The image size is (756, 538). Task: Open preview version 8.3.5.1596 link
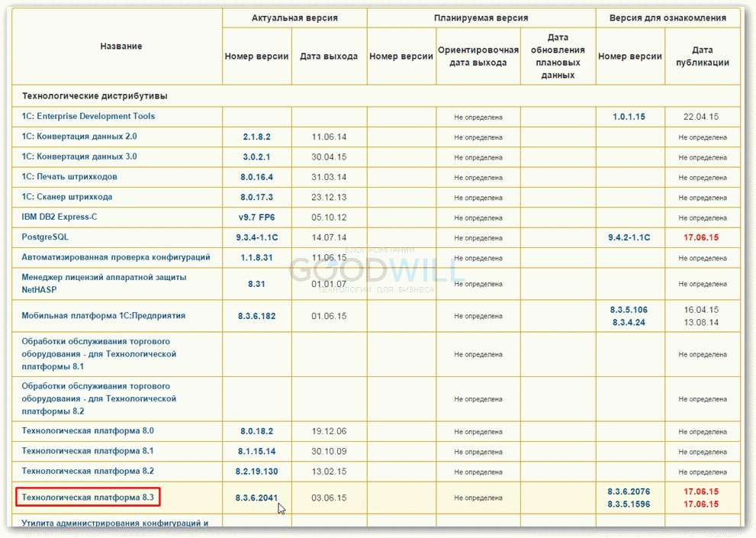pyautogui.click(x=629, y=504)
